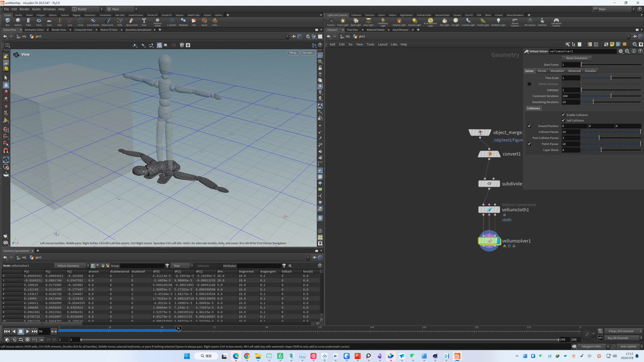
Task: Select the Metaball shelf tool
Action: pos(183,22)
